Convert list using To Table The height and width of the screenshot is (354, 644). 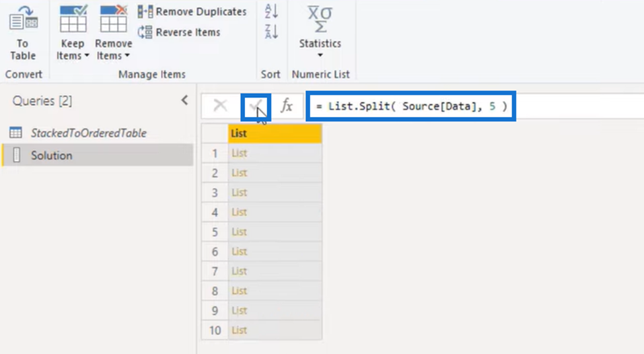(23, 34)
